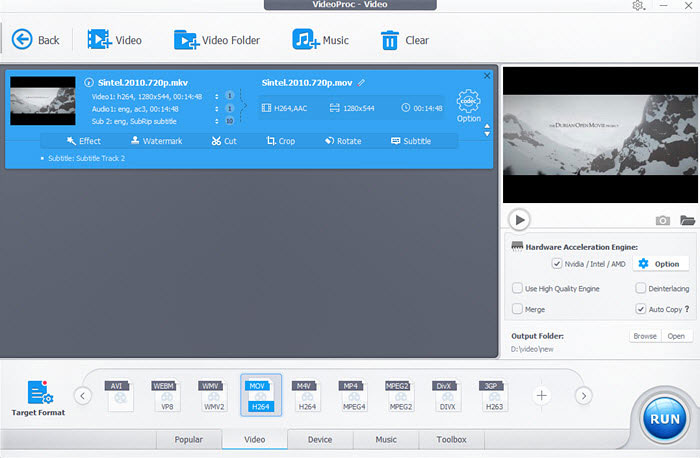The height and width of the screenshot is (458, 700).
Task: Select 3GP H263 output format
Action: [x=493, y=396]
